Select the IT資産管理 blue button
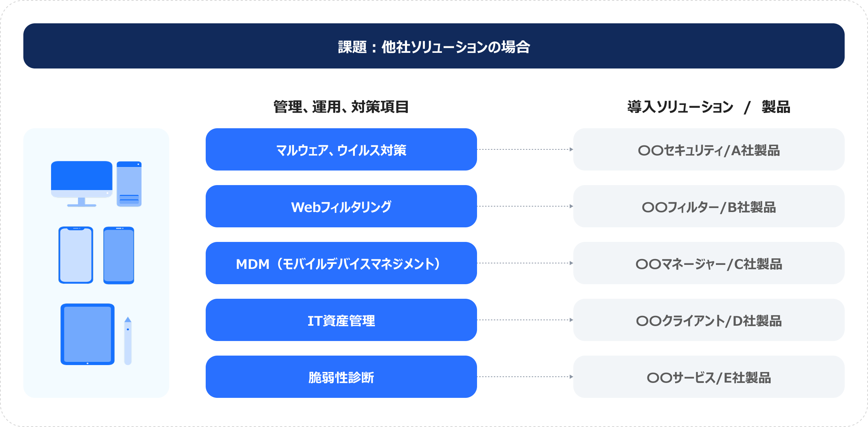868x427 pixels. [x=341, y=320]
